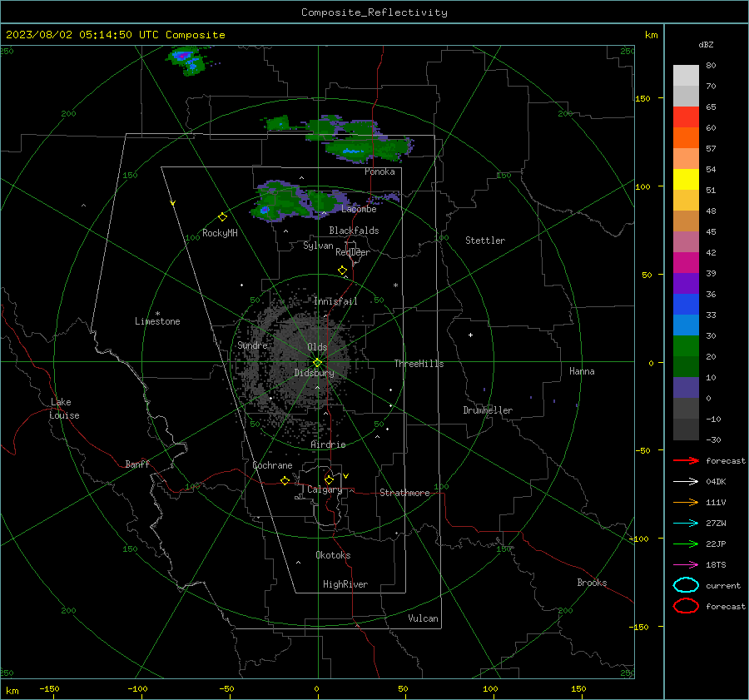Click the Calgary city label
This screenshot has width=749, height=700.
coord(325,489)
